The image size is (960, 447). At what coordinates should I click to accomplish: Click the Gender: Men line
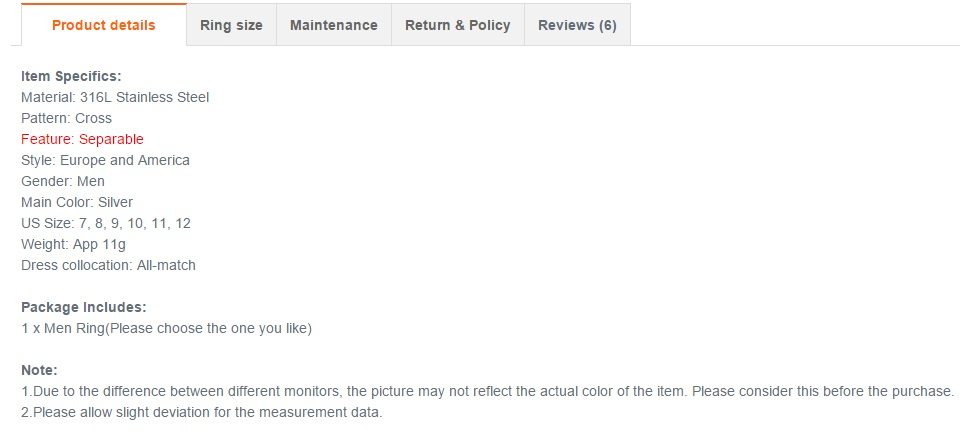tap(63, 181)
